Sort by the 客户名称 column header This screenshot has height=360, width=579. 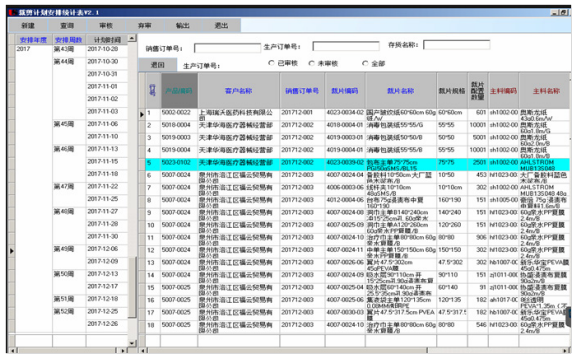pos(239,90)
